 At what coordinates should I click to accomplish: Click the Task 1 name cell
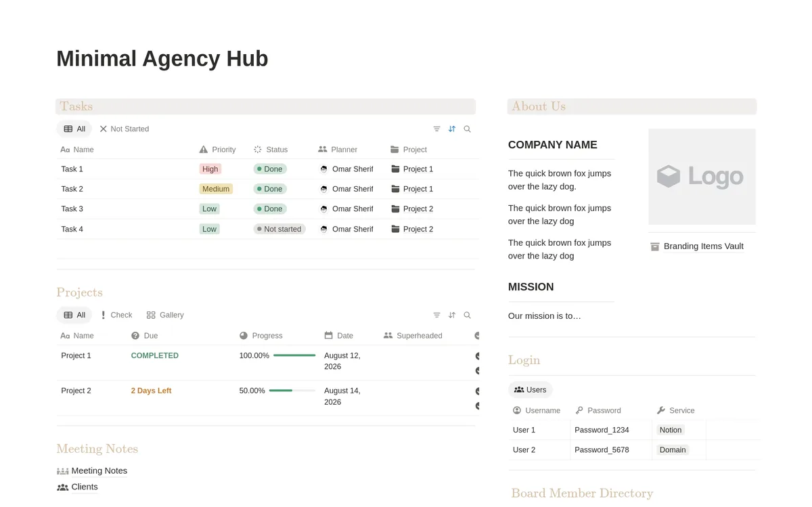point(126,169)
